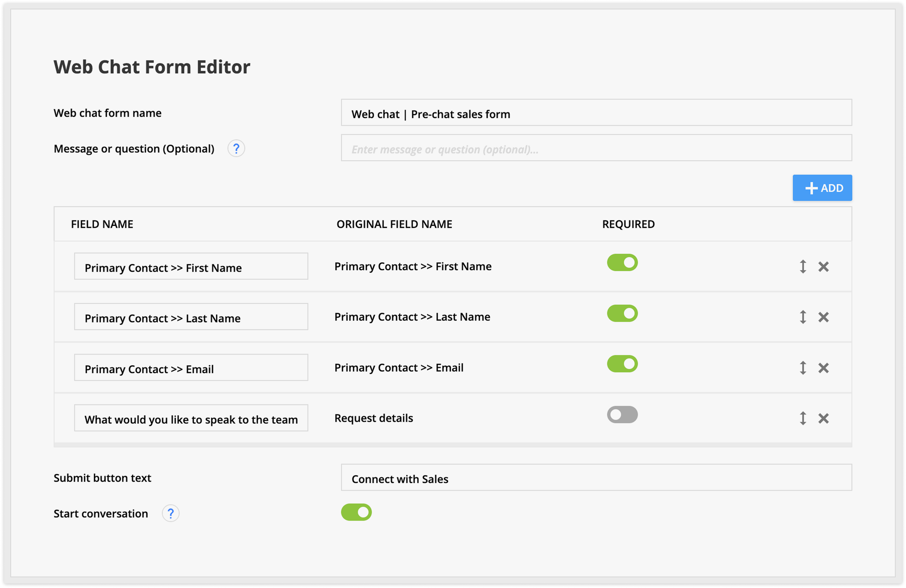906x588 pixels.
Task: Delete the Last Name field row
Action: pyautogui.click(x=823, y=317)
